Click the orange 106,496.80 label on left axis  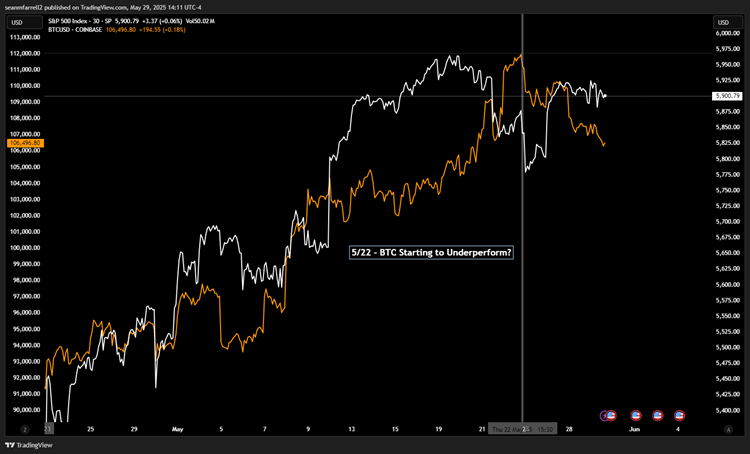pyautogui.click(x=25, y=143)
